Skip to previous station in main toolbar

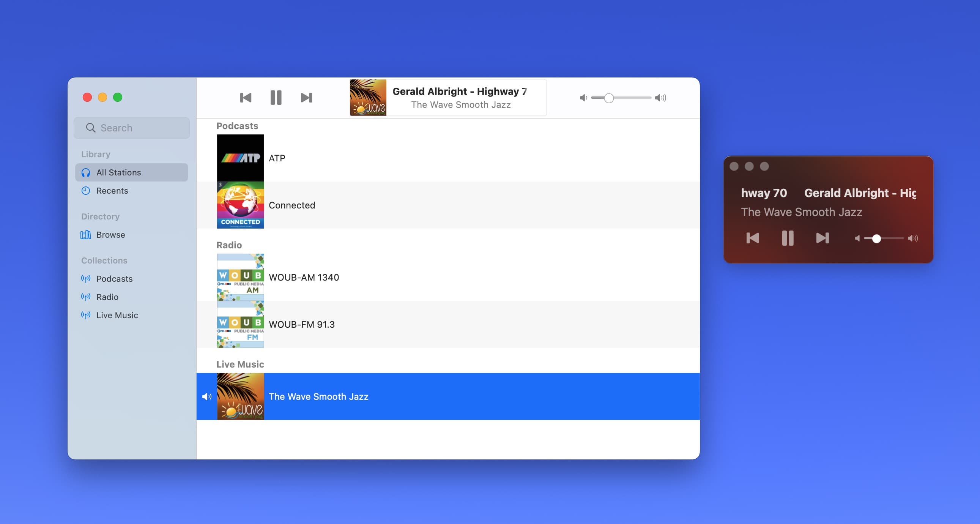coord(246,98)
